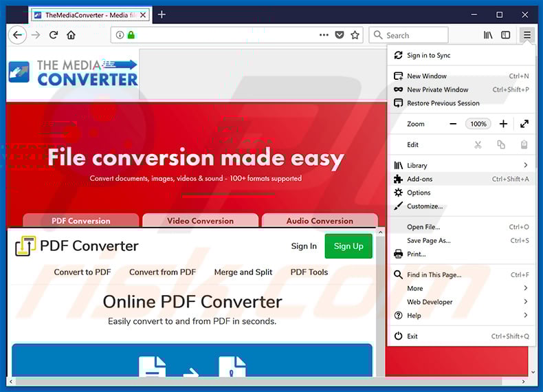Viewport: 543px width, 392px height.
Task: Toggle the sidebar view icon
Action: coord(506,35)
